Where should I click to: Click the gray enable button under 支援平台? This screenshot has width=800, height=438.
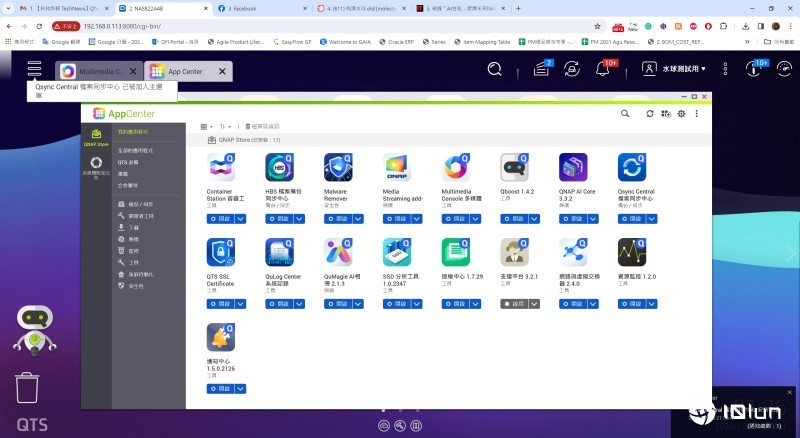pos(514,303)
